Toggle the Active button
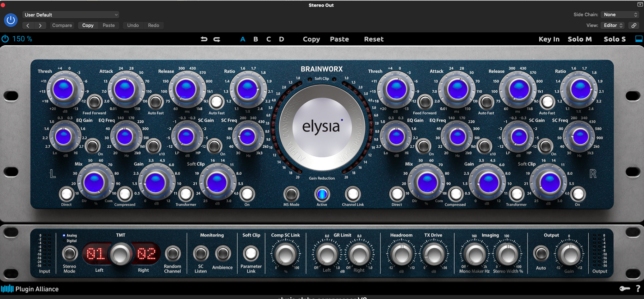Screen dimensions: 644x299 click(x=322, y=194)
